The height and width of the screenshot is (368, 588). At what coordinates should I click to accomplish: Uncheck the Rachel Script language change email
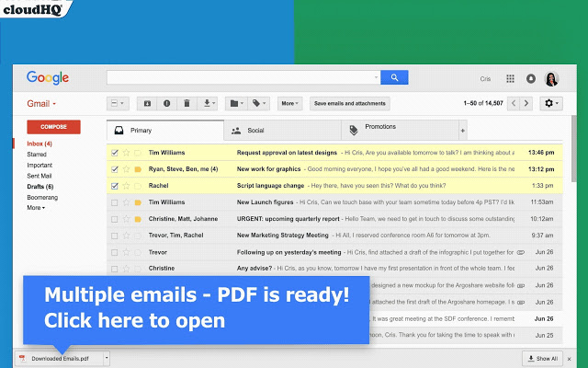coord(115,186)
